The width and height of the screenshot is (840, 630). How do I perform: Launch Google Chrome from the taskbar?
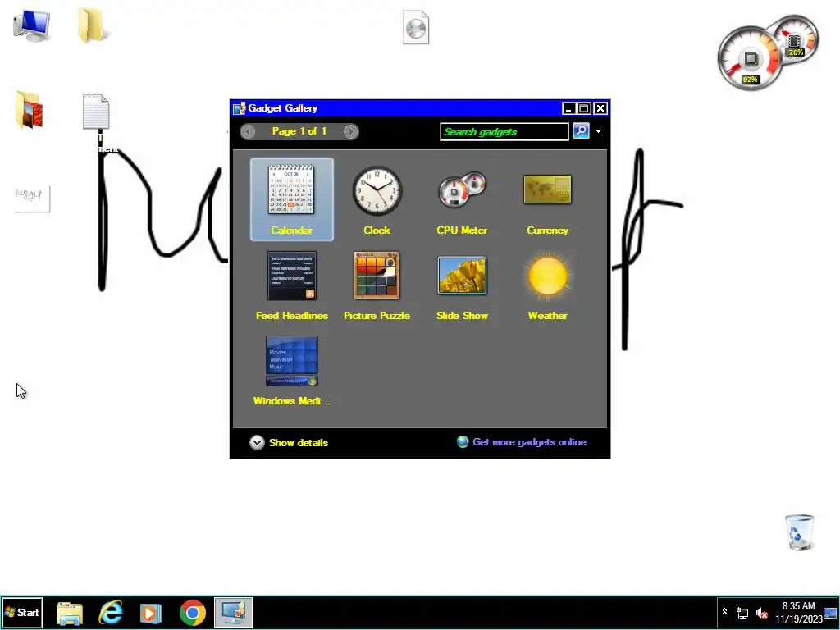[x=192, y=613]
